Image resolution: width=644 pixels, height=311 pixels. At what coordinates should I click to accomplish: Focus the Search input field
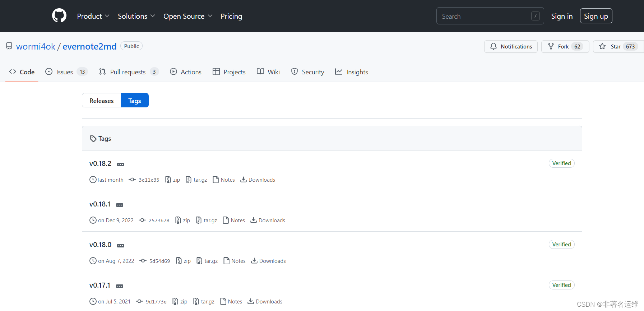click(x=490, y=16)
